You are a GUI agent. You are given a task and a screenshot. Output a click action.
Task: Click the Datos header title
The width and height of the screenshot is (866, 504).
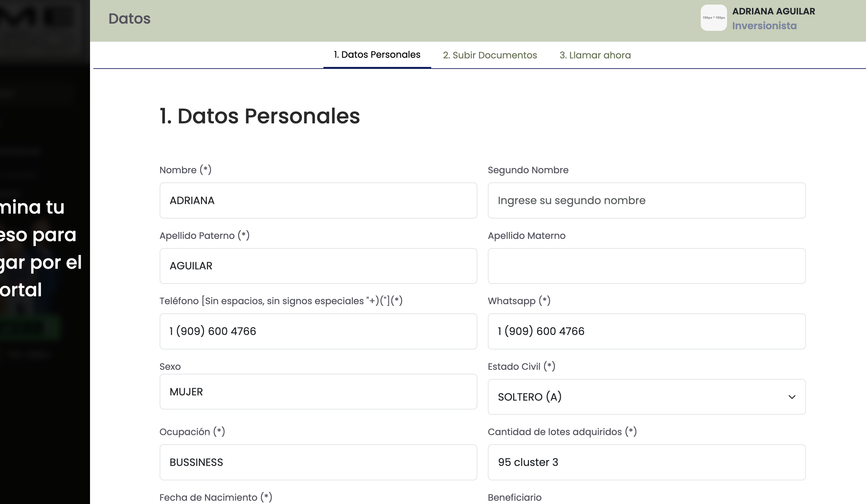pos(129,19)
